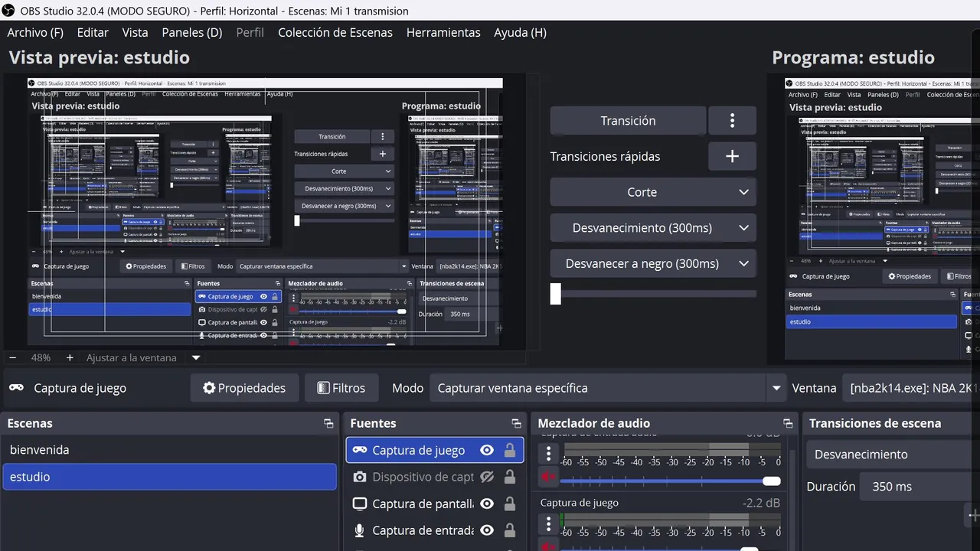Viewport: 980px width, 551px height.
Task: Open the Ventana window selection combo box
Action: (910, 388)
